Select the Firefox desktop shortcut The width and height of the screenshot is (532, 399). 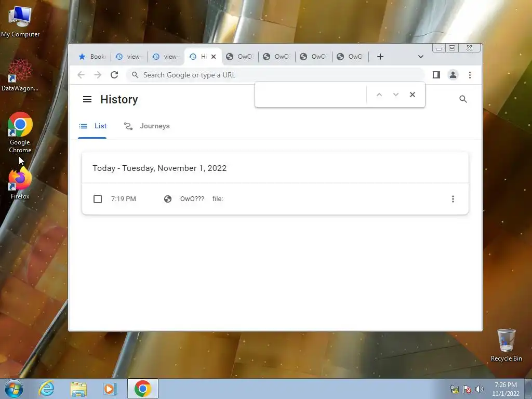[x=20, y=184]
